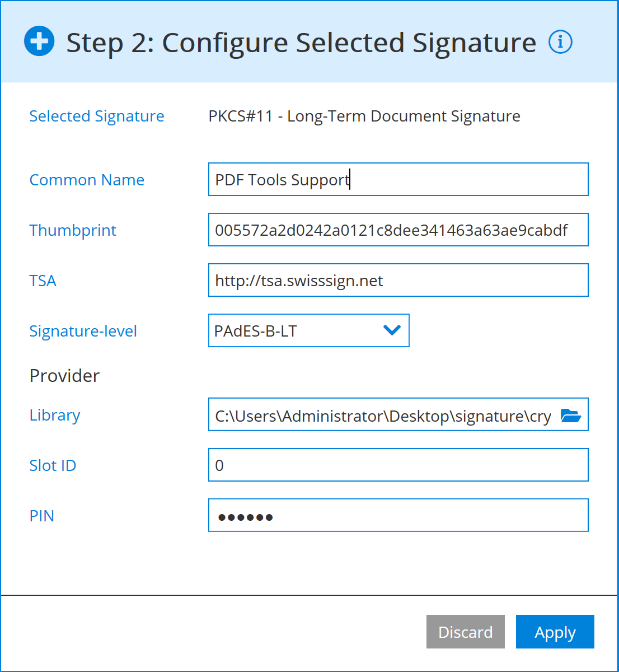Viewport: 619px width, 672px height.
Task: Click the Thumbprint label
Action: [73, 230]
